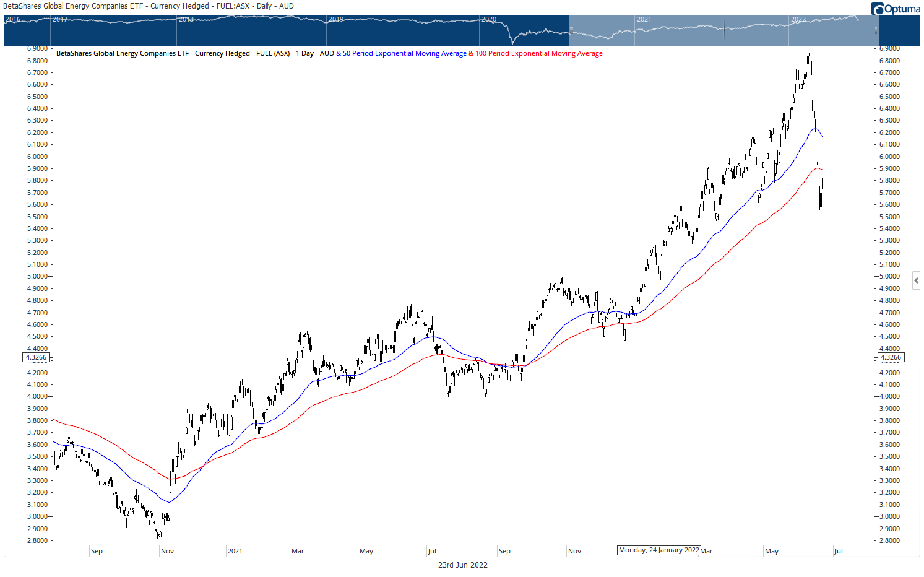Screen dimensions: 924x577
Task: Click 2020 in the overview timeline
Action: [x=489, y=19]
